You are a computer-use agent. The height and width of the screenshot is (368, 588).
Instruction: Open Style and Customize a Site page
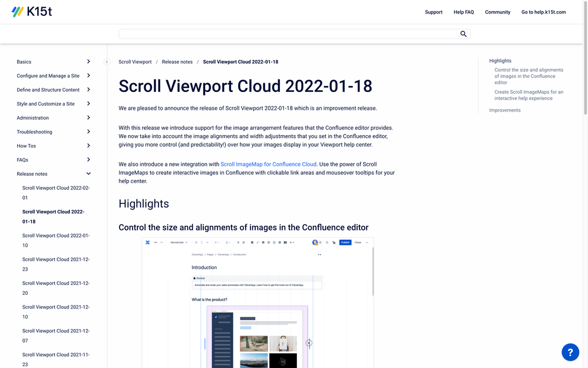coord(45,104)
